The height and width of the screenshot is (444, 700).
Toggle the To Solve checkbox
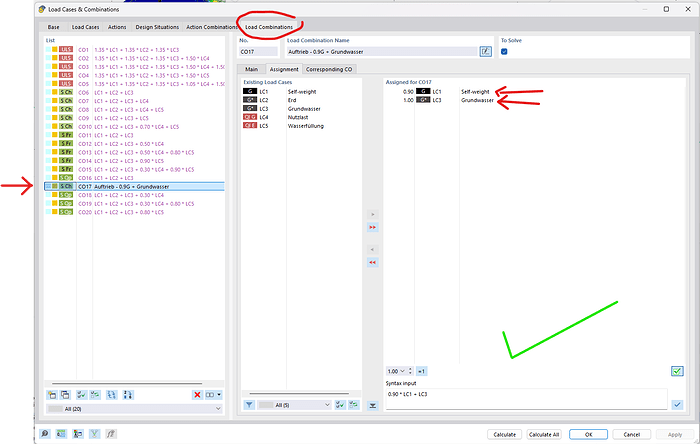pyautogui.click(x=504, y=51)
